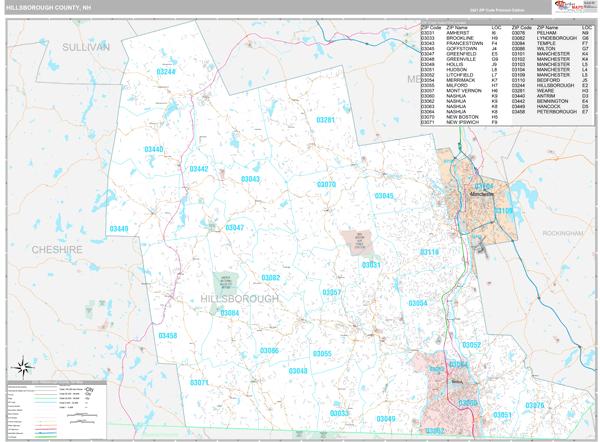
Task: Select ZIP label 03458 on the map
Action: point(168,336)
